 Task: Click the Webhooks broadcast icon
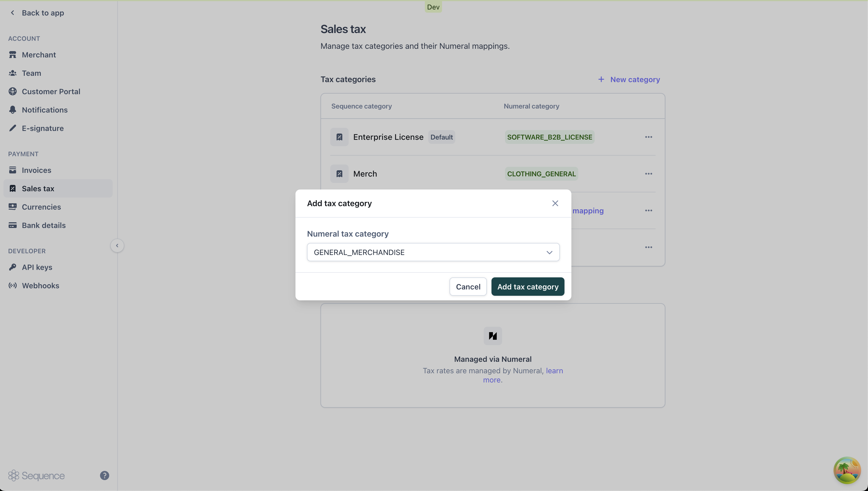click(12, 286)
